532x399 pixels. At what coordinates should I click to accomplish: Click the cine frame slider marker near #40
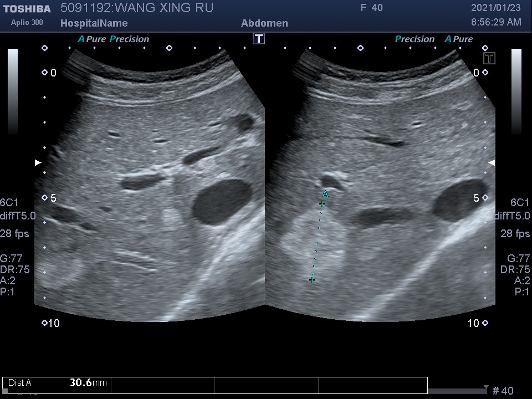click(486, 387)
